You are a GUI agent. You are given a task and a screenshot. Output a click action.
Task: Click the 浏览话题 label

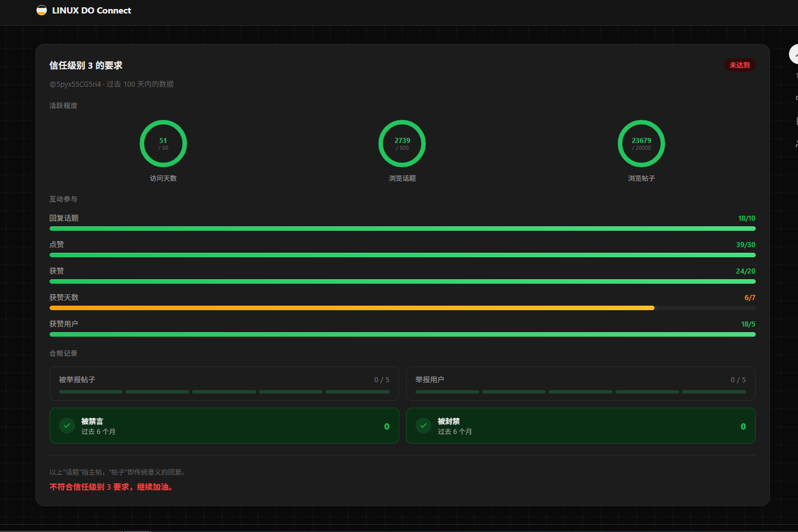[402, 178]
